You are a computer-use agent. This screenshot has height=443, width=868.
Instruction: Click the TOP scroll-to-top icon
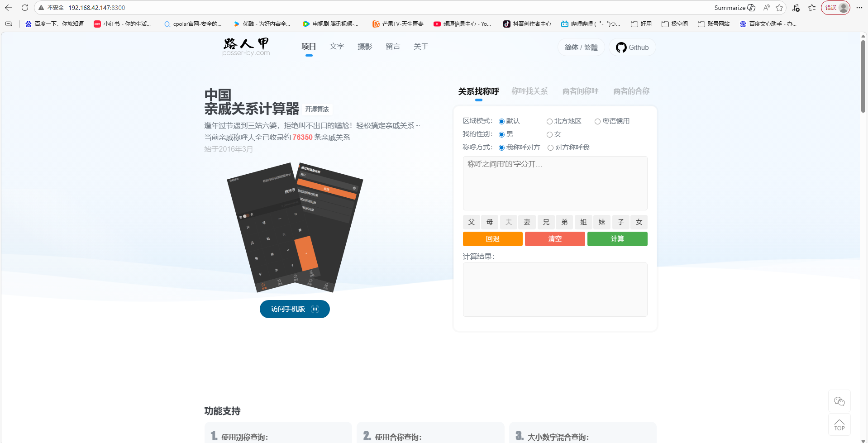tap(839, 425)
